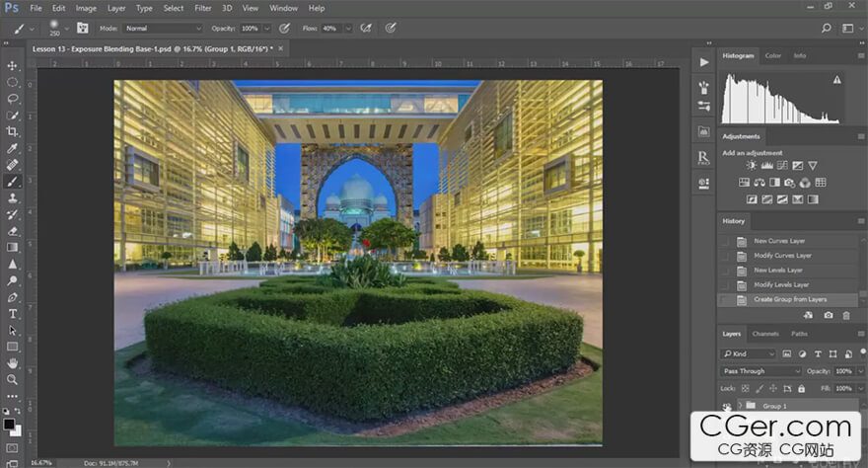Viewport: 868px width, 468px height.
Task: Open the Actions play panel icon
Action: coord(703,62)
